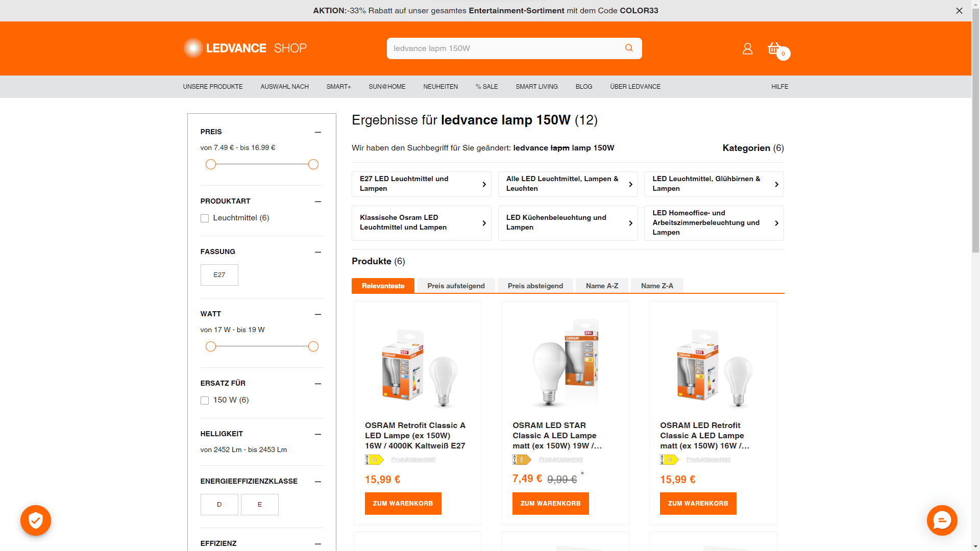Image resolution: width=980 pixels, height=551 pixels.
Task: Click the search magnifier icon
Action: pos(629,48)
